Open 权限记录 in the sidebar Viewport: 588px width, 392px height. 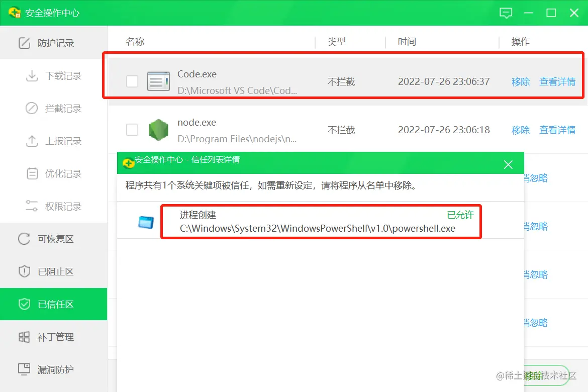point(53,207)
